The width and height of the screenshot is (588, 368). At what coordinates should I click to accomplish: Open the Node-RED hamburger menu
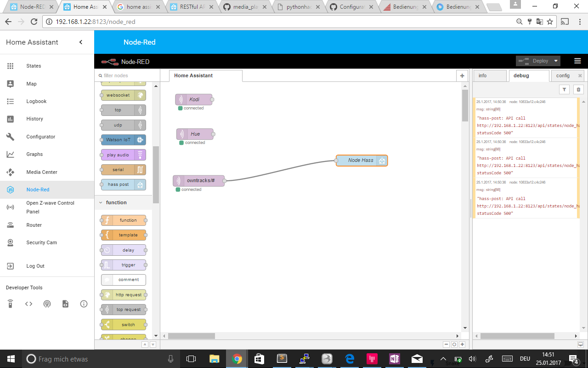(x=577, y=60)
